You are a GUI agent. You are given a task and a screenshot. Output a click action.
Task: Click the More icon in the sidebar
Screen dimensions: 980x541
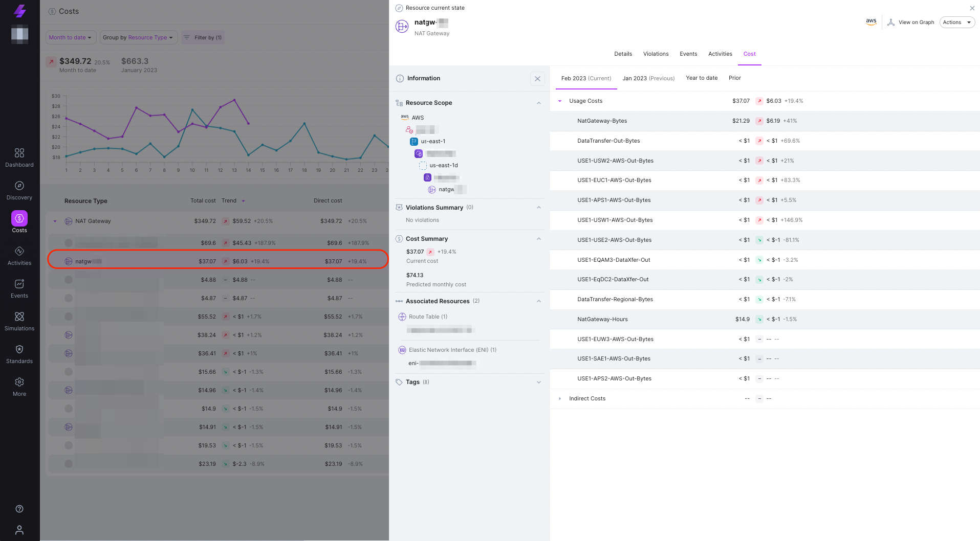tap(19, 386)
